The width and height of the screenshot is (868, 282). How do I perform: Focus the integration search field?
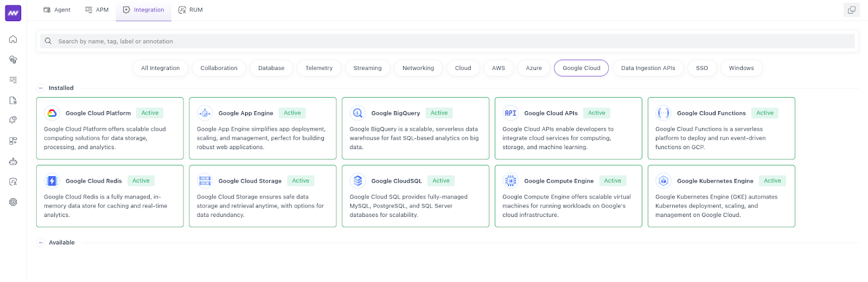pos(448,41)
